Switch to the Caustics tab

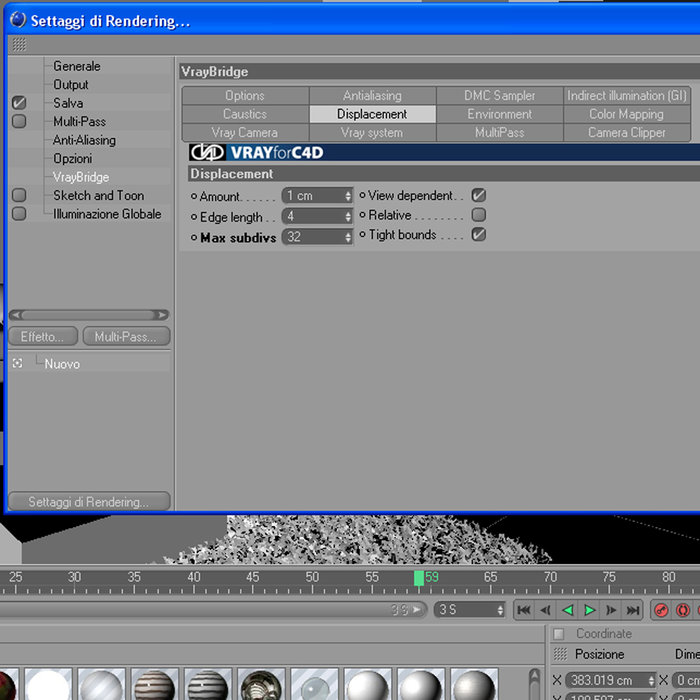[245, 114]
